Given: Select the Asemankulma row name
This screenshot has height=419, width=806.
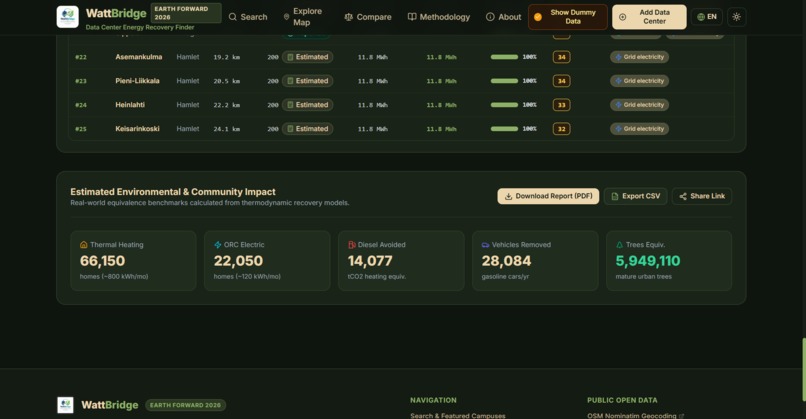Looking at the screenshot, I should coord(139,57).
